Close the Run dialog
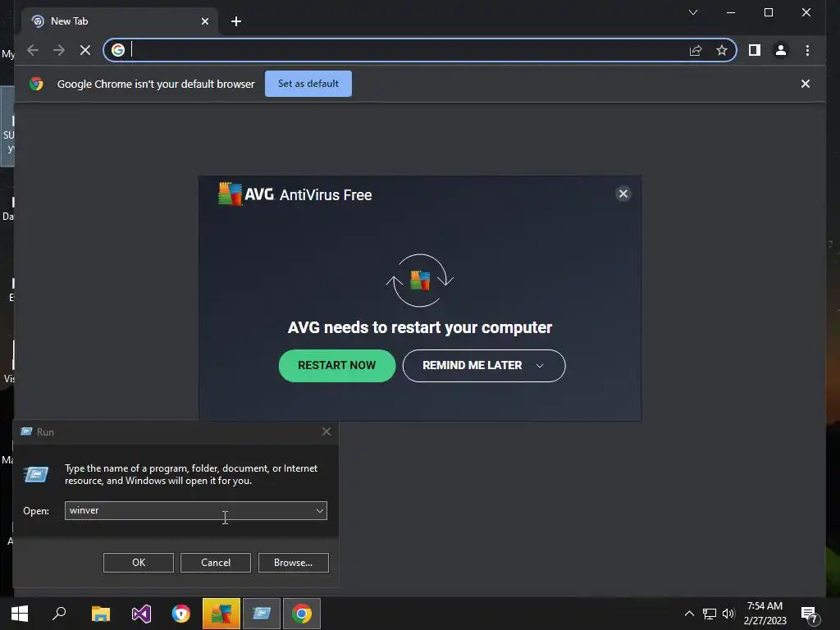The width and height of the screenshot is (840, 630). pyautogui.click(x=326, y=431)
